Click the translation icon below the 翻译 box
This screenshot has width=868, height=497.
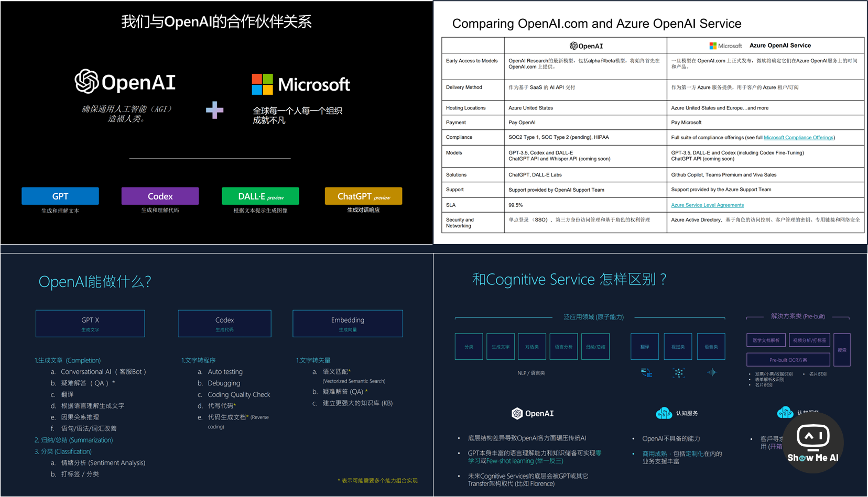point(646,372)
